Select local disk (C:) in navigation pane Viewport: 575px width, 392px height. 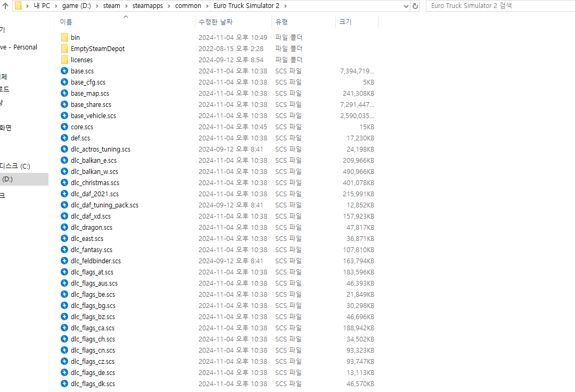[x=15, y=166]
